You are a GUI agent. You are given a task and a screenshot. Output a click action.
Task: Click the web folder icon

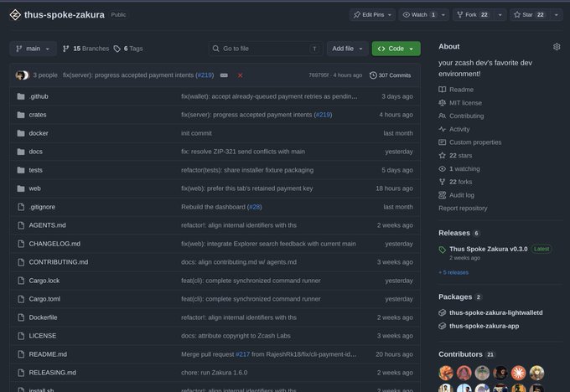coord(21,188)
